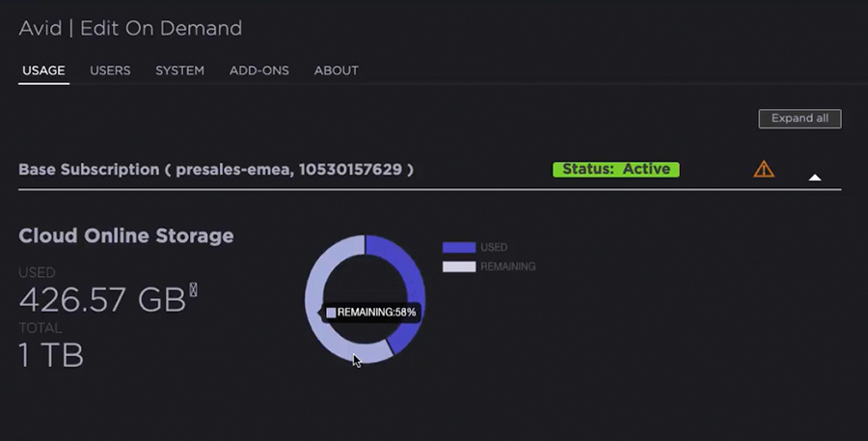Click the Cloud Online Storage heading
The height and width of the screenshot is (441, 868).
[126, 235]
